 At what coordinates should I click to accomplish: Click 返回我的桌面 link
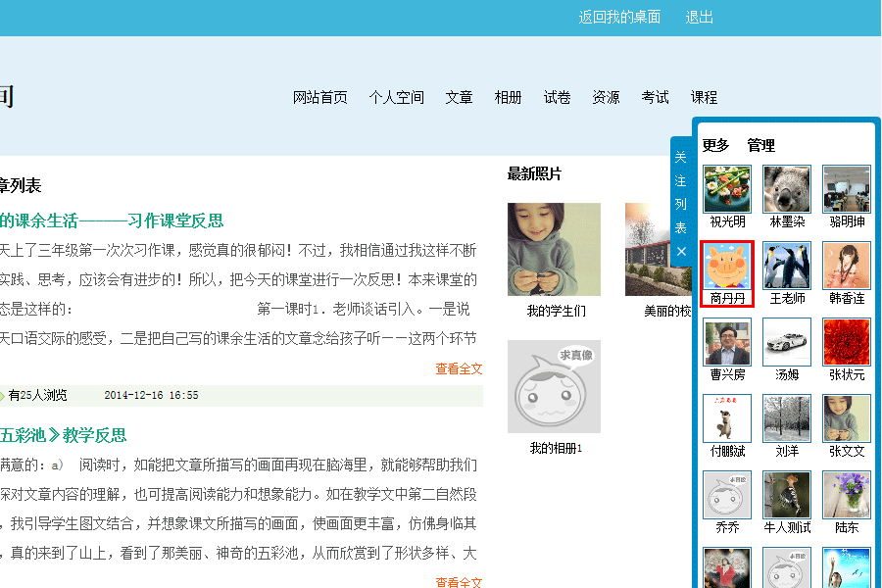[619, 17]
